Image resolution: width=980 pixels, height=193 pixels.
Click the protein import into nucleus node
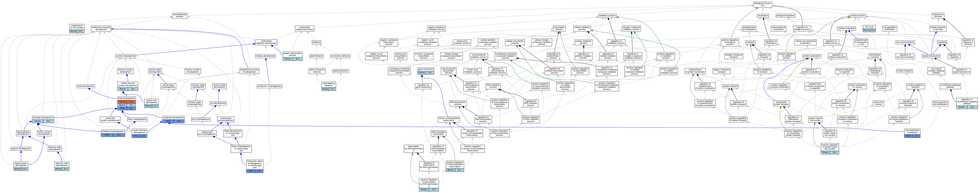[x=815, y=119]
